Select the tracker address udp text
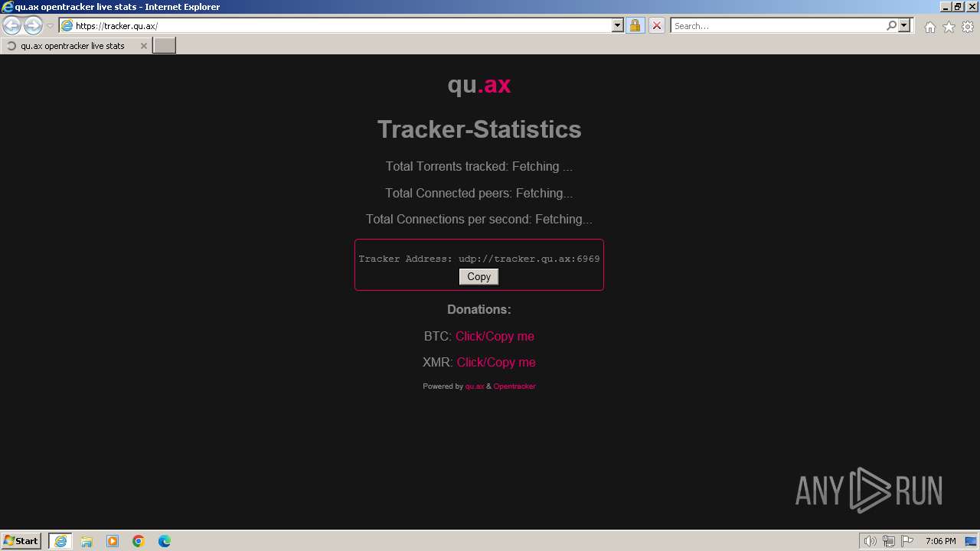 [x=529, y=259]
